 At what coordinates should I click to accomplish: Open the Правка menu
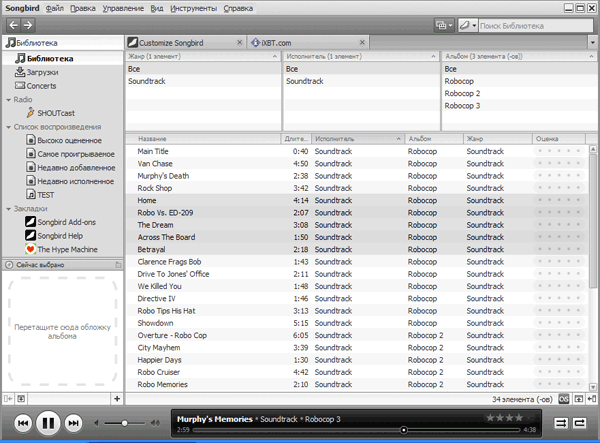83,8
